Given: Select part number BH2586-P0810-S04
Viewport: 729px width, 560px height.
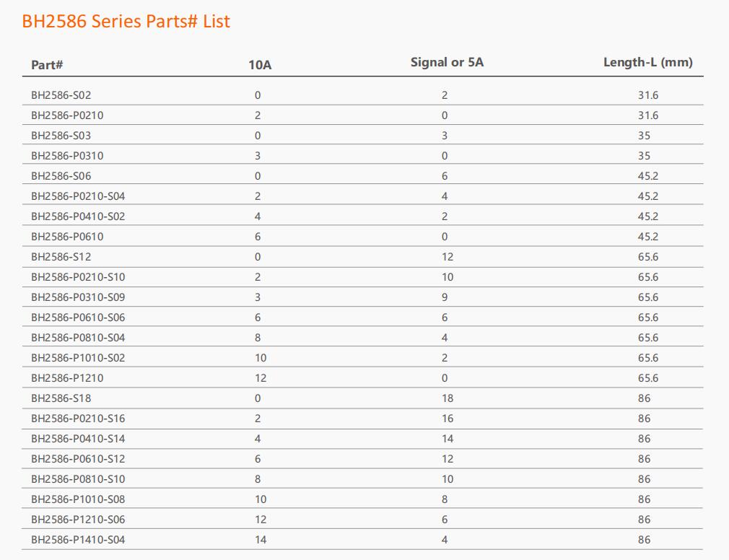Looking at the screenshot, I should (x=78, y=338).
